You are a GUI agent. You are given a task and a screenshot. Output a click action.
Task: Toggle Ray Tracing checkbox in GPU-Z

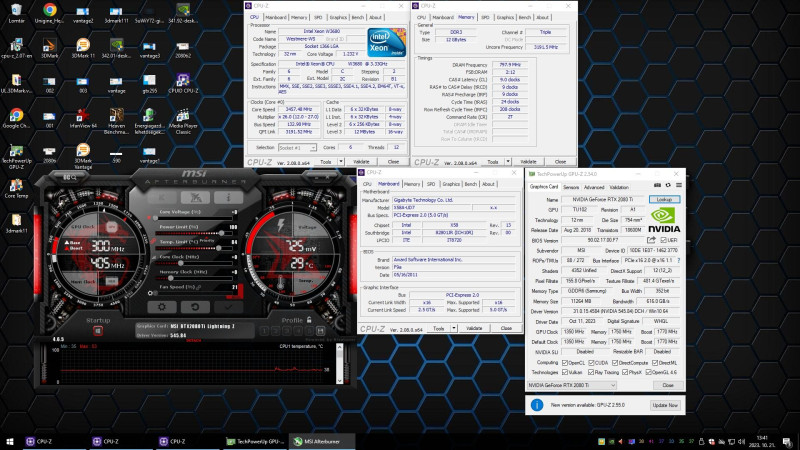[591, 372]
